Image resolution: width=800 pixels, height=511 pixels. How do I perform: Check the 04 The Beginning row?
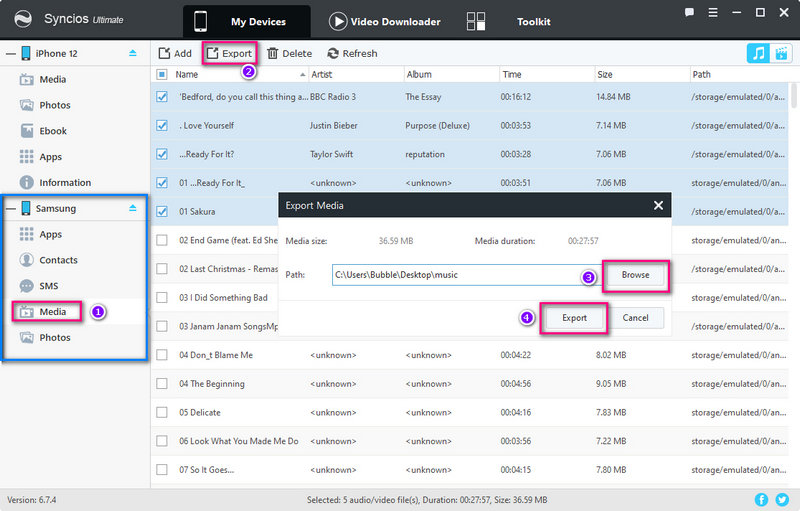[x=162, y=384]
